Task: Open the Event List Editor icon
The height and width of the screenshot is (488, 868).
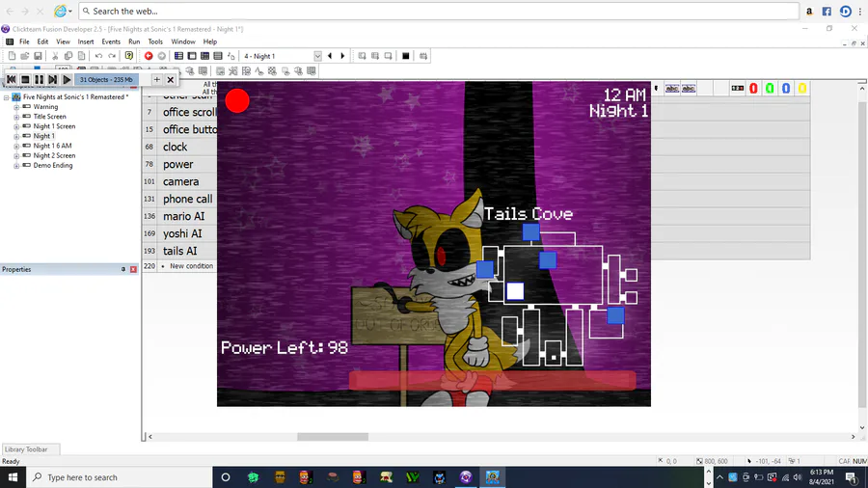Action: pos(218,56)
